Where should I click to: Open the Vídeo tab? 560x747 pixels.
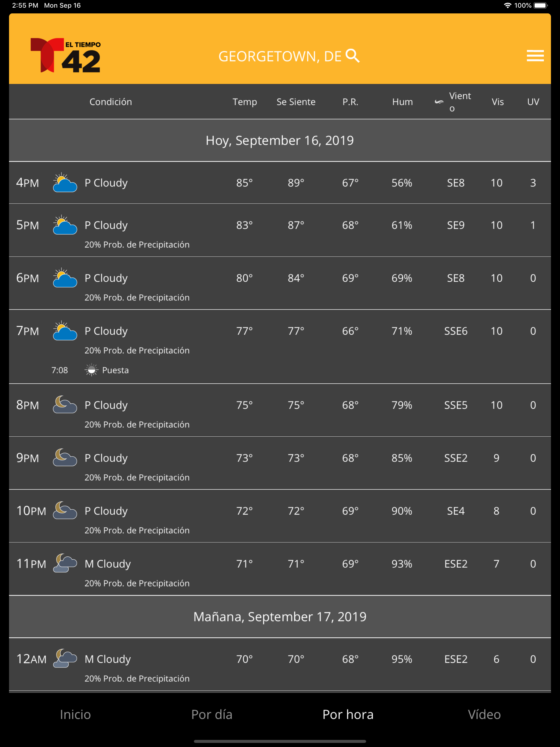484,714
